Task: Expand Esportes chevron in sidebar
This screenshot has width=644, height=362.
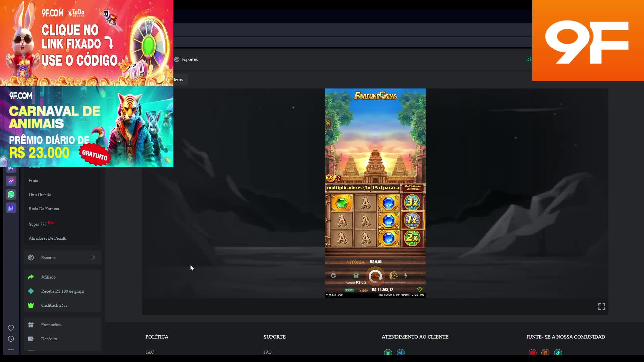Action: (94, 257)
